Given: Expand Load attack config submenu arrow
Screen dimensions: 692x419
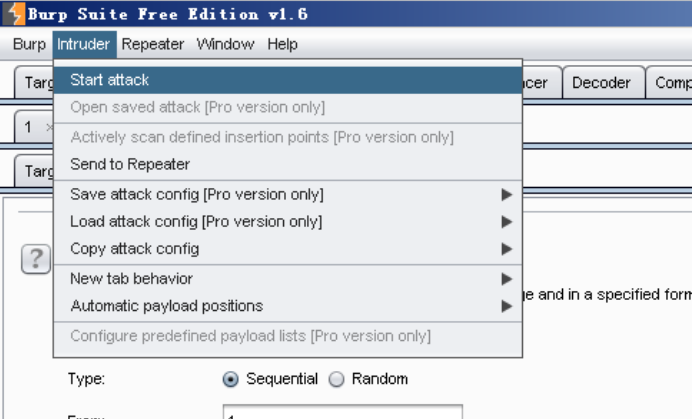Looking at the screenshot, I should coord(507,222).
